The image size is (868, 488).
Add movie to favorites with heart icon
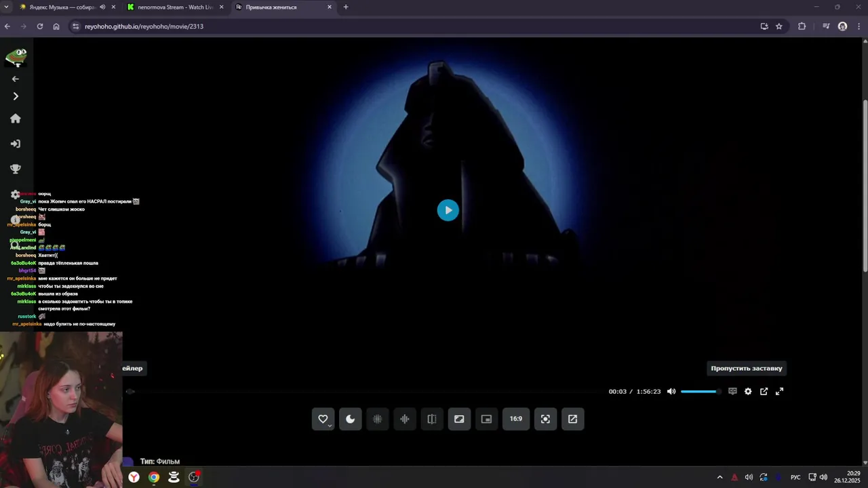click(323, 419)
